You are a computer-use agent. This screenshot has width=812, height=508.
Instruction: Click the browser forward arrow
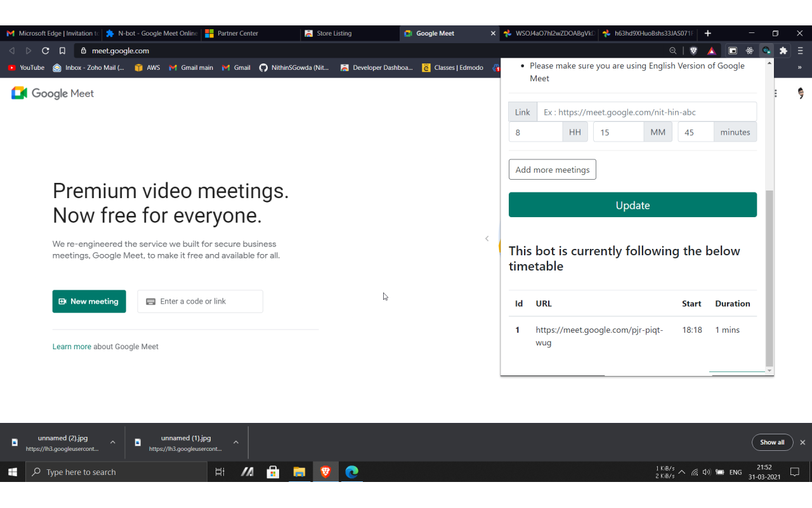pos(29,51)
